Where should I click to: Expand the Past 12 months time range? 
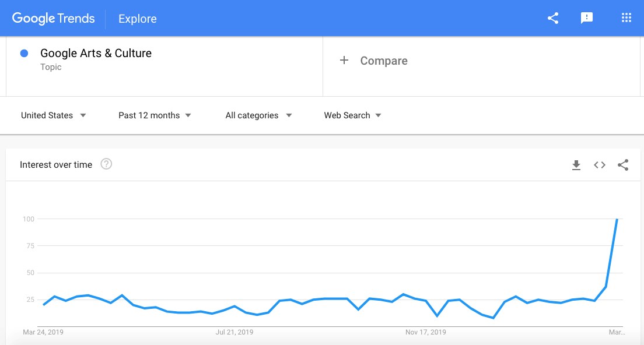coord(155,115)
